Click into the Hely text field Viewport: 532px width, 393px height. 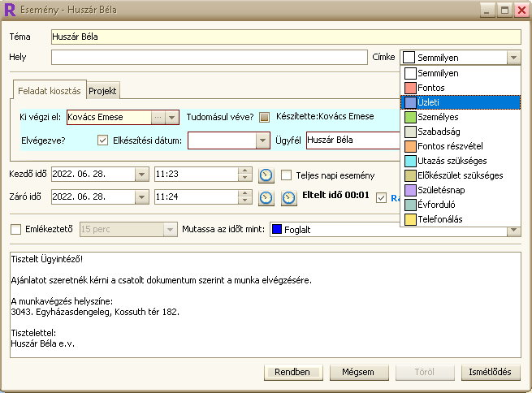pos(209,58)
